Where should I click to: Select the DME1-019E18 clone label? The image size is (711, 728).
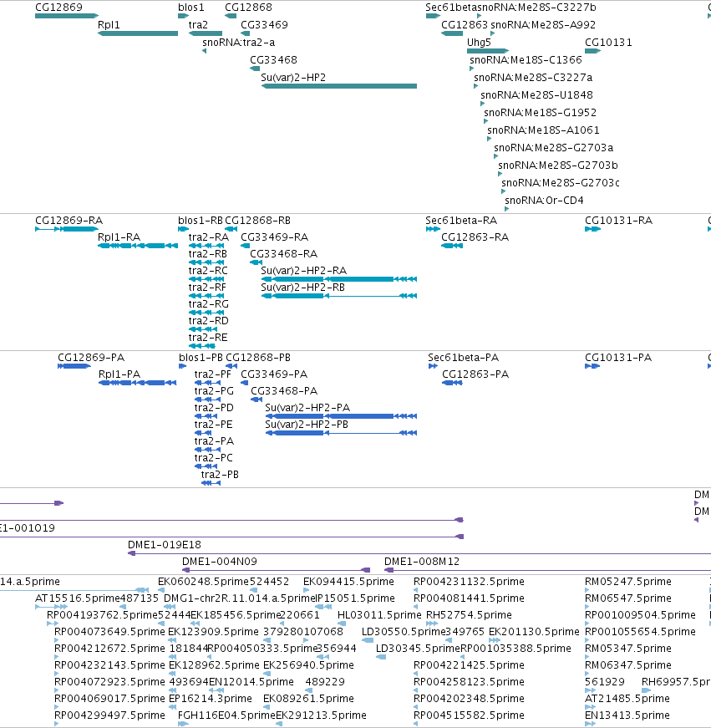coord(165,545)
